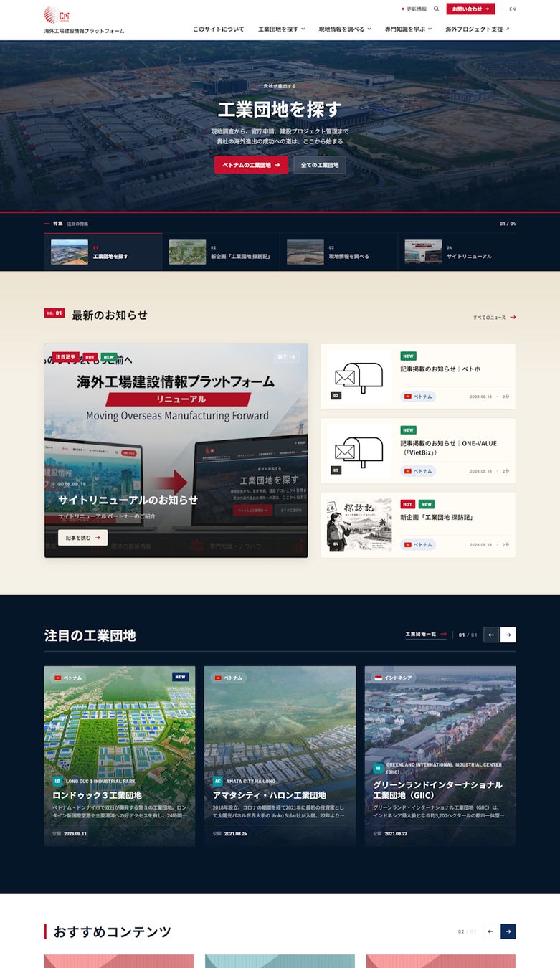Viewport: 560px width, 968px height.
Task: Expand the 専門知識を学ぶ menu dropdown
Action: (408, 29)
